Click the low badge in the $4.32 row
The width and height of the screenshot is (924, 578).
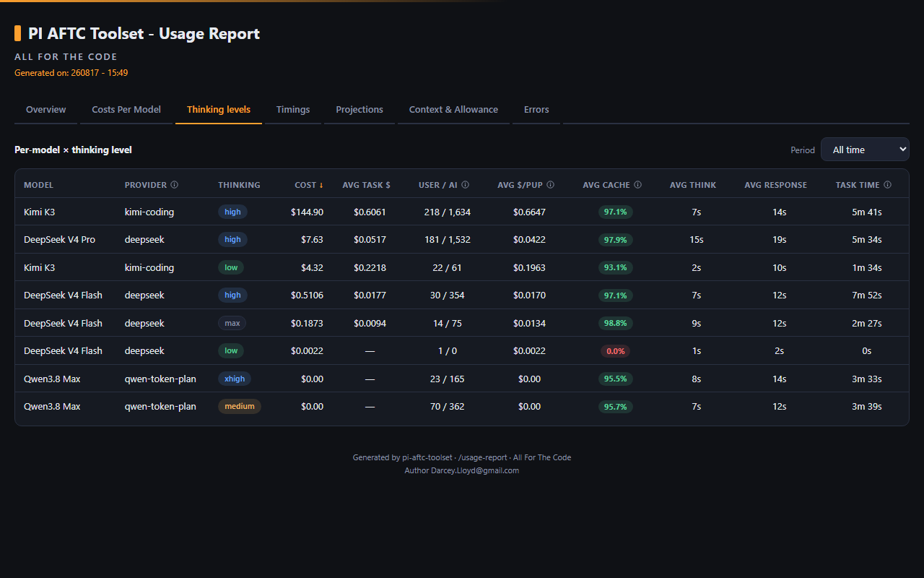[x=231, y=267]
